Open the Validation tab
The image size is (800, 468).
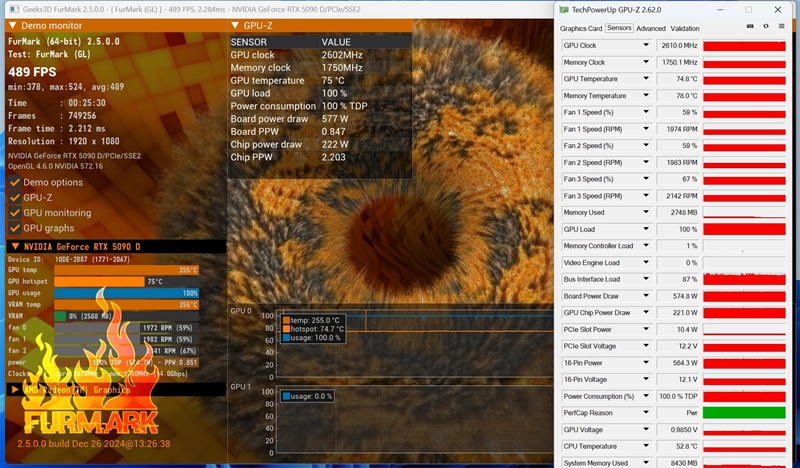click(685, 28)
